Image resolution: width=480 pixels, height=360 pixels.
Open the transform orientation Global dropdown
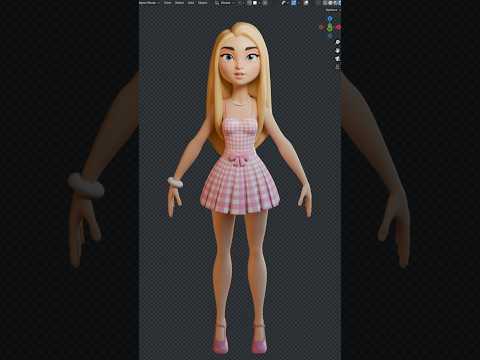point(226,3)
